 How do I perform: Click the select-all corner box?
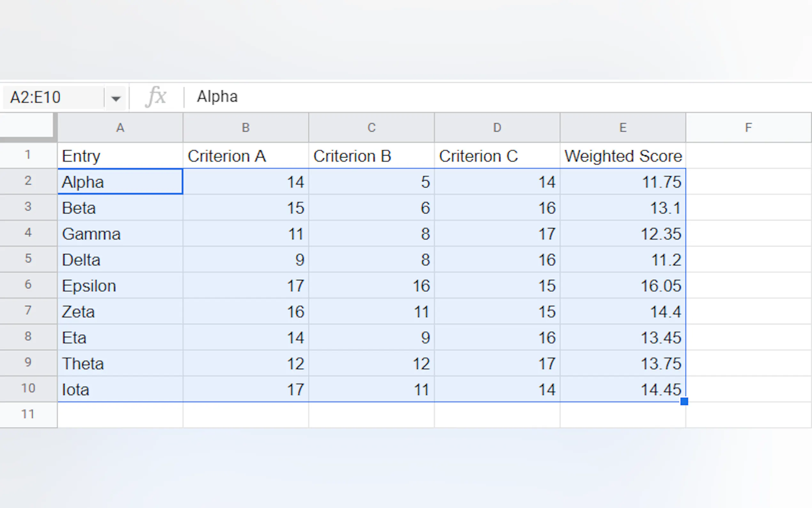pyautogui.click(x=27, y=126)
